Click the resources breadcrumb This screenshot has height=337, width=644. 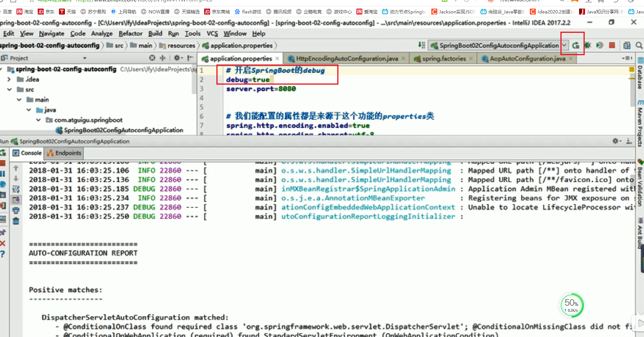tap(177, 45)
